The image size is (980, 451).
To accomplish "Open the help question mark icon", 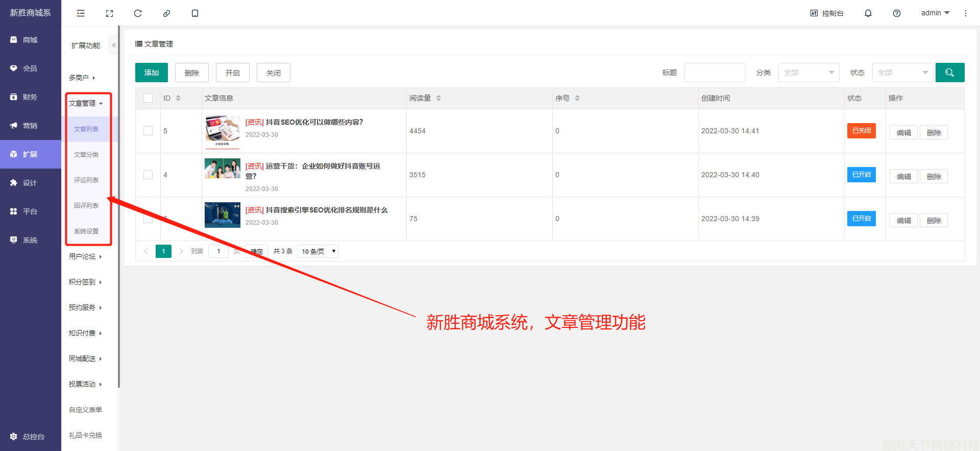I will point(896,13).
